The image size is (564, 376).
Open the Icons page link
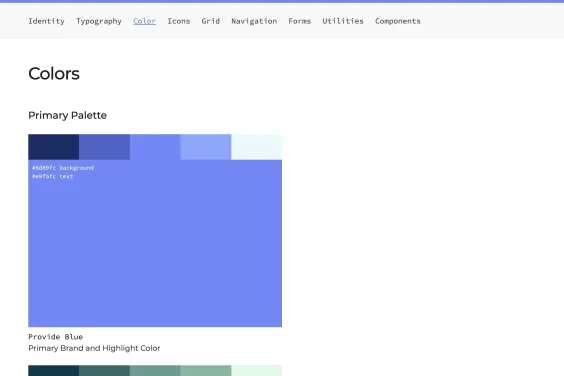tap(178, 21)
